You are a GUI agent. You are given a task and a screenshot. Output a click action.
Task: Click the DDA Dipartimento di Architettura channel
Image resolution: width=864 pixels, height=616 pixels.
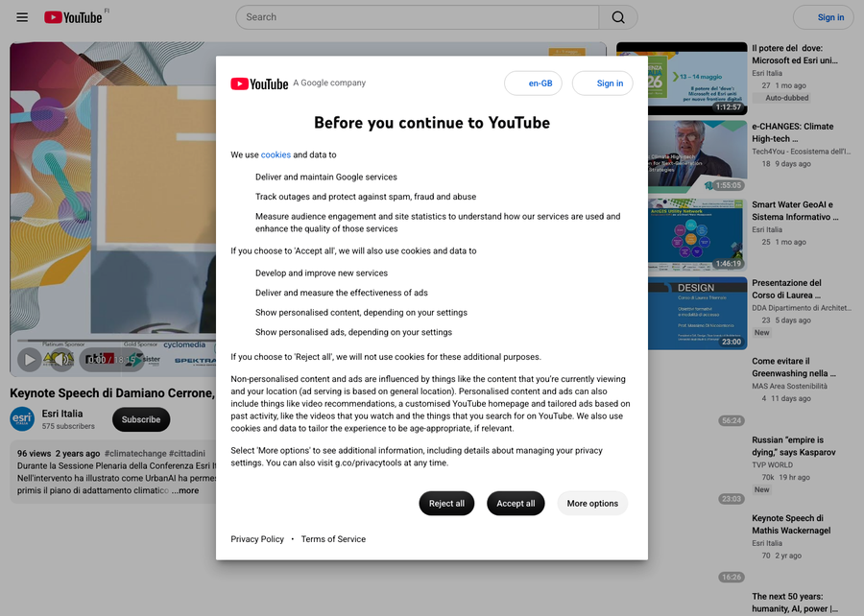(802, 308)
